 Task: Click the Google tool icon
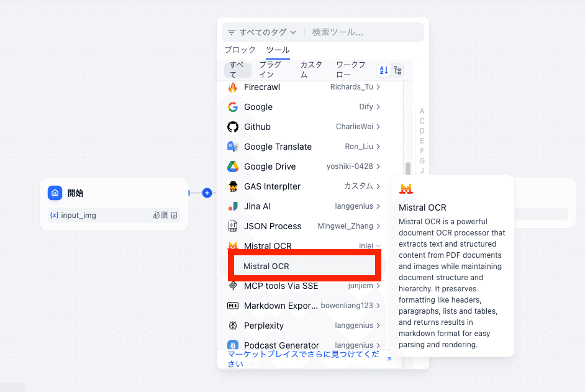(x=232, y=107)
